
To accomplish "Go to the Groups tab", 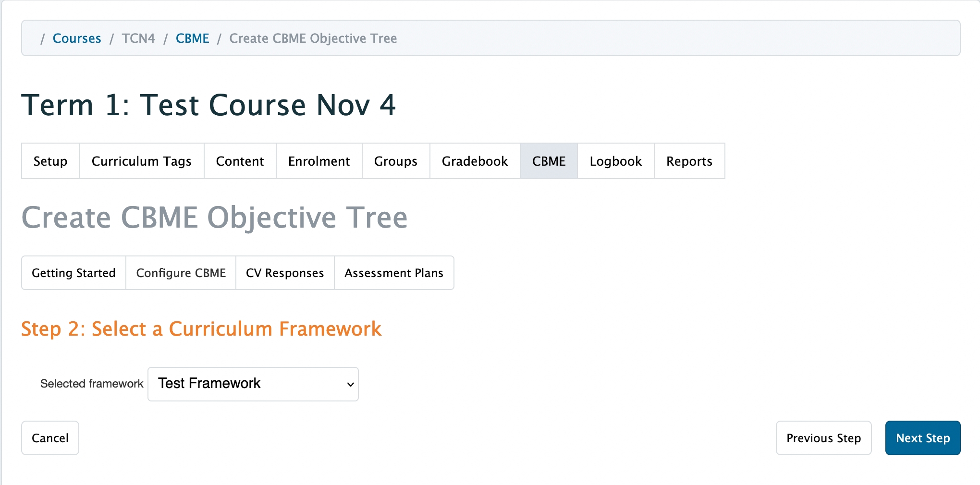I will click(396, 161).
